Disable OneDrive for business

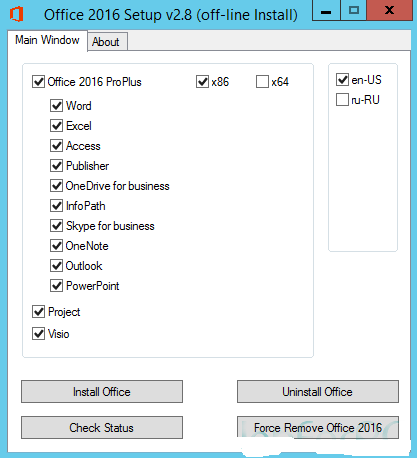pos(57,186)
